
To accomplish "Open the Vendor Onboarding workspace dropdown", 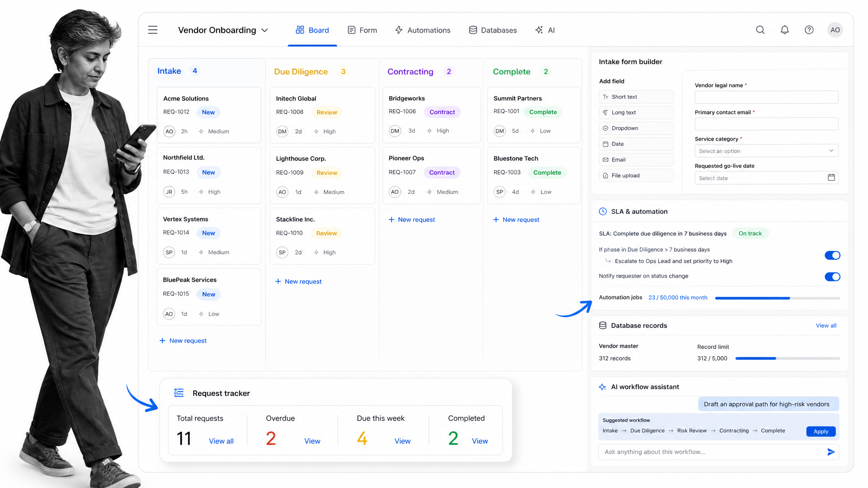I will [x=223, y=30].
